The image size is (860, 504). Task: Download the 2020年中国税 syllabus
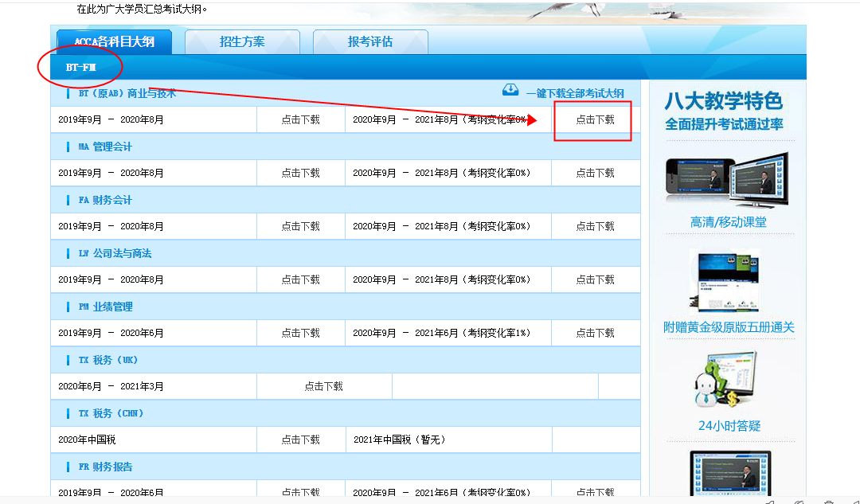tap(300, 440)
